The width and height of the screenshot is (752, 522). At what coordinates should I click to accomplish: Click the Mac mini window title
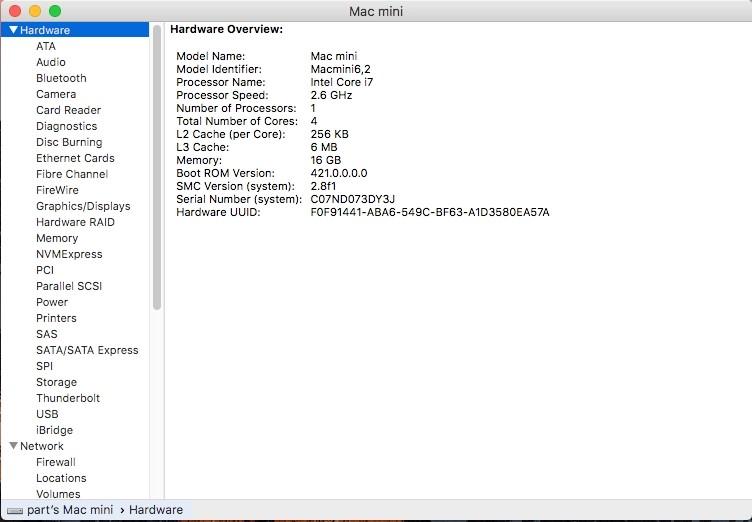[376, 11]
